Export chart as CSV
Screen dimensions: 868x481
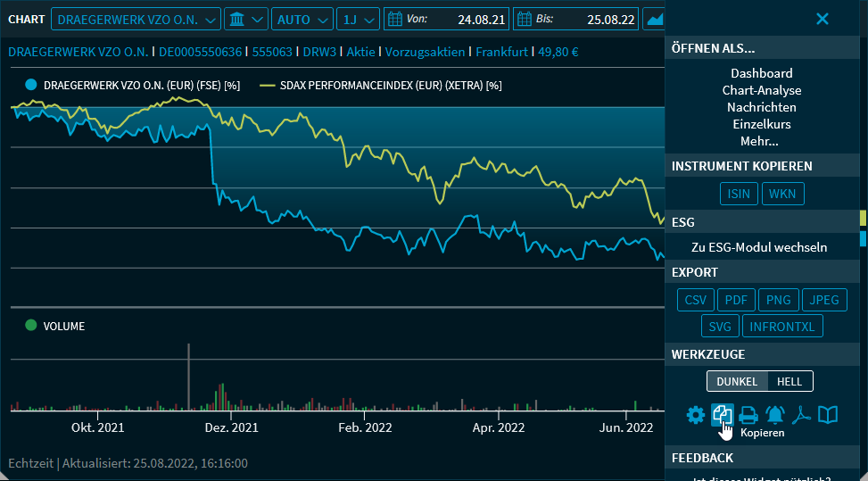pyautogui.click(x=695, y=300)
